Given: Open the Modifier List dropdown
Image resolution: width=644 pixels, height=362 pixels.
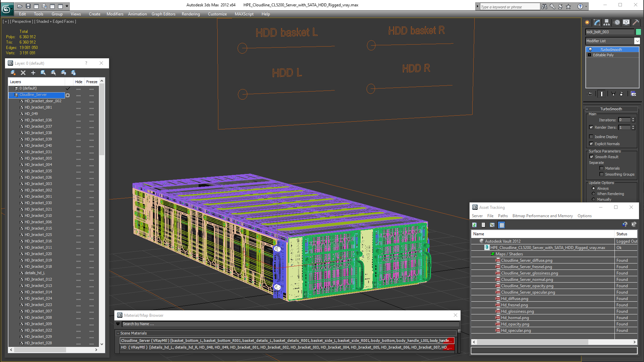Looking at the screenshot, I should 637,41.
